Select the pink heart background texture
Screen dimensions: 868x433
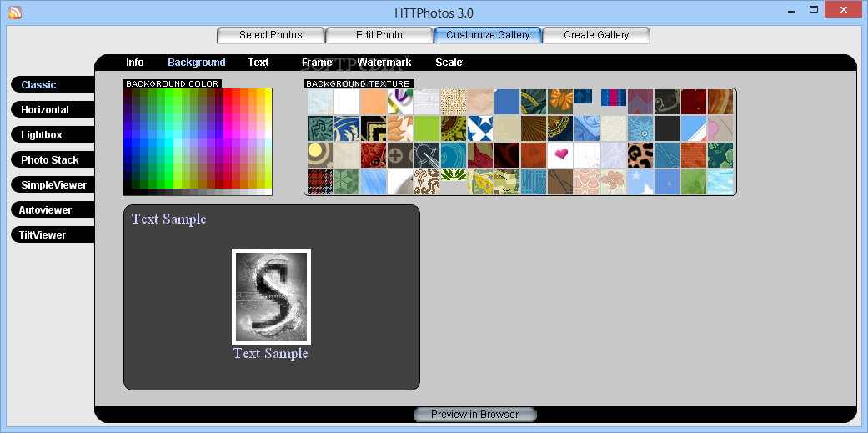[561, 155]
